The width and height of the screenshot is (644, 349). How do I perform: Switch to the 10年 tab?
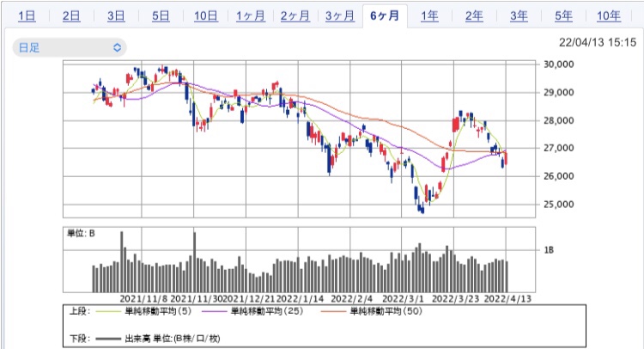(x=609, y=16)
